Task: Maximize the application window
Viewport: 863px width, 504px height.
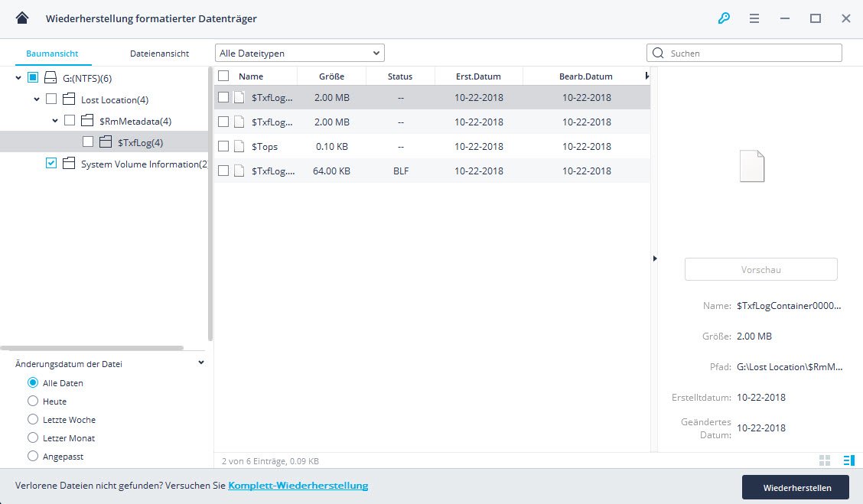Action: pos(815,18)
